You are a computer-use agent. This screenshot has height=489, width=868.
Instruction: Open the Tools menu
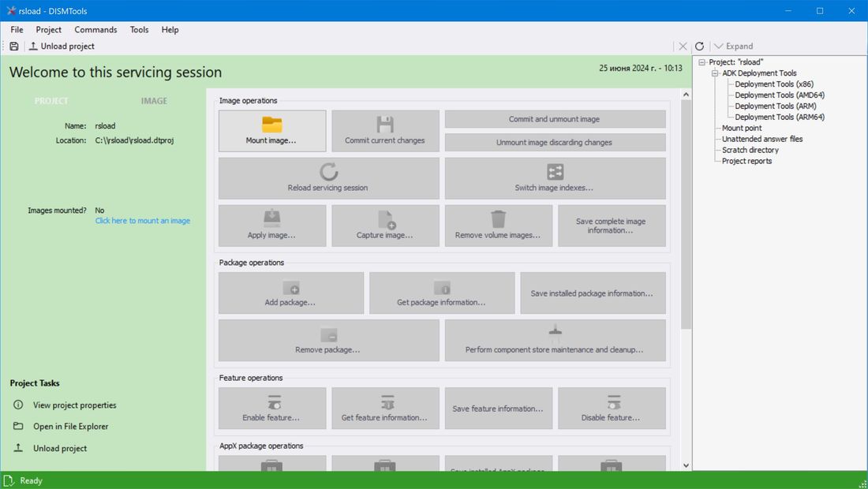[139, 29]
